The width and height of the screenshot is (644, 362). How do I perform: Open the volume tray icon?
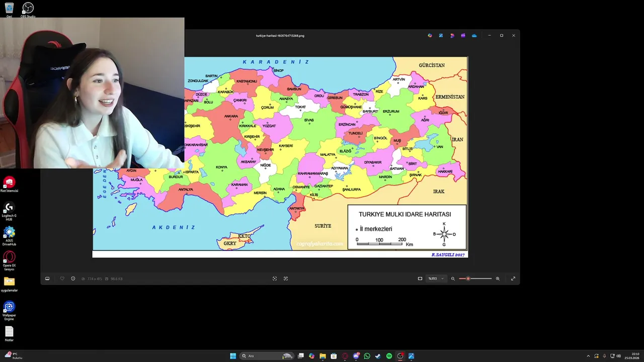[x=618, y=356]
